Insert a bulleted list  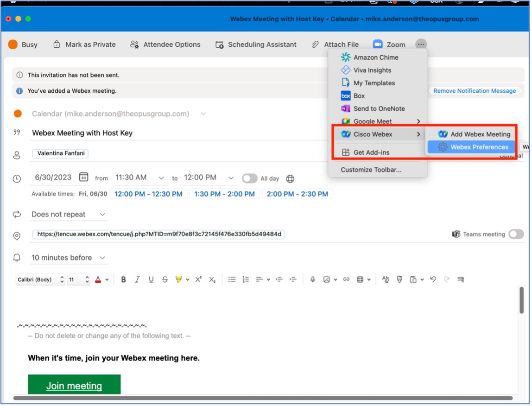click(232, 280)
